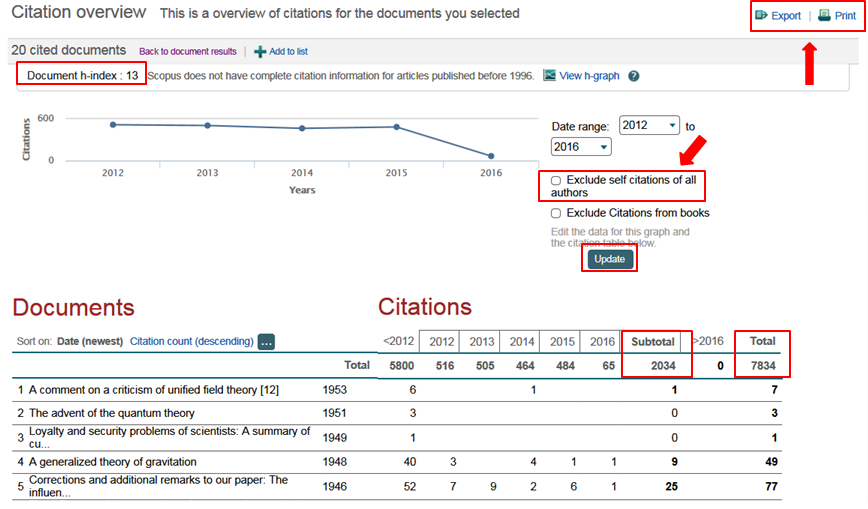Image resolution: width=868 pixels, height=509 pixels.
Task: Click the h-graph chart icon
Action: (549, 75)
